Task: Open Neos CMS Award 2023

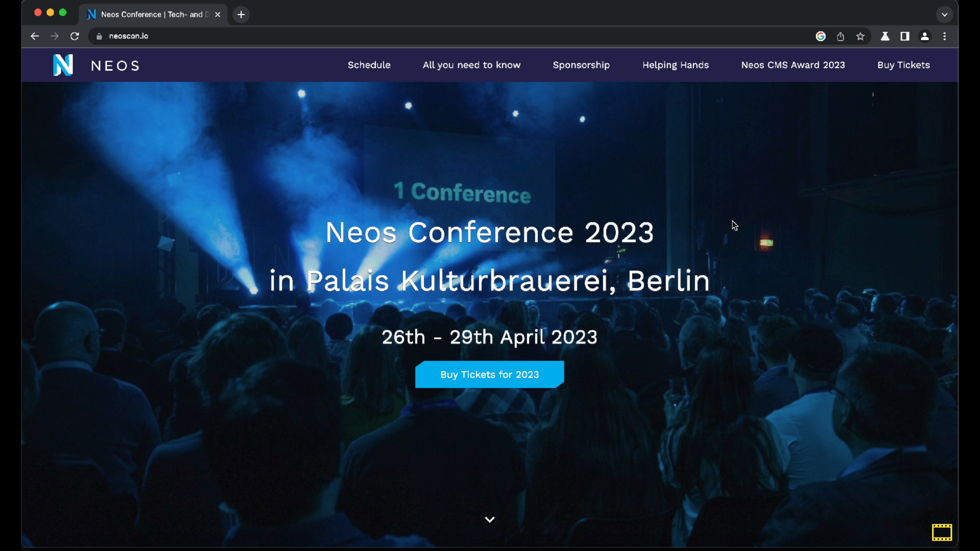Action: click(x=793, y=65)
